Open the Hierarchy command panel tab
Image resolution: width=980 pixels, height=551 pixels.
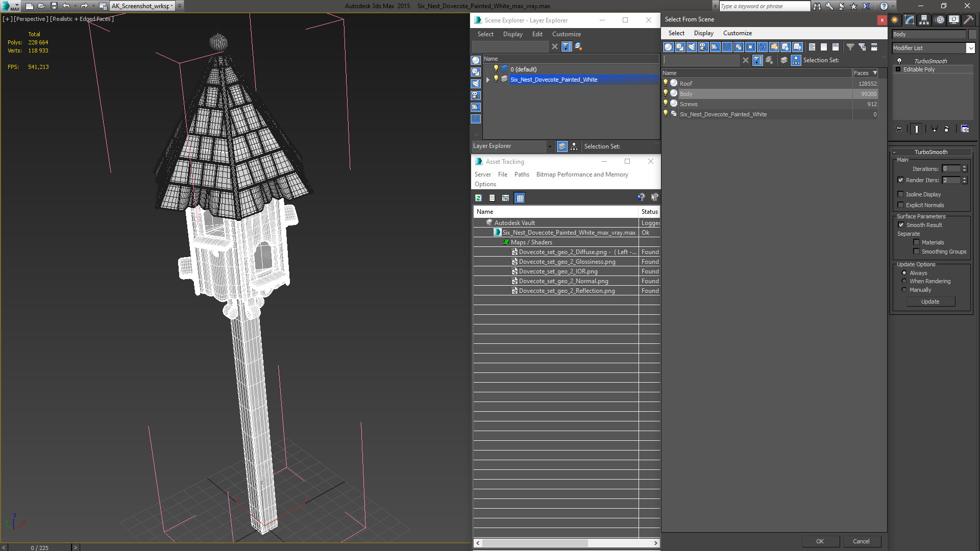pyautogui.click(x=924, y=20)
